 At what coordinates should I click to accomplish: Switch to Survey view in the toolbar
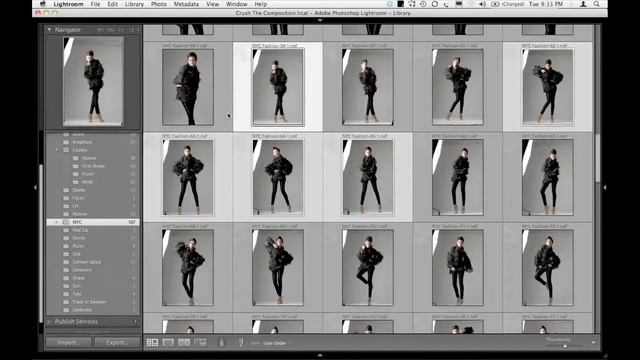pyautogui.click(x=200, y=342)
